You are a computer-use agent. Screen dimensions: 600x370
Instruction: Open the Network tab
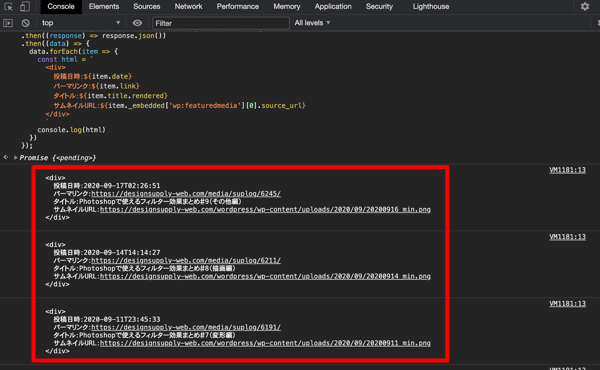click(188, 7)
